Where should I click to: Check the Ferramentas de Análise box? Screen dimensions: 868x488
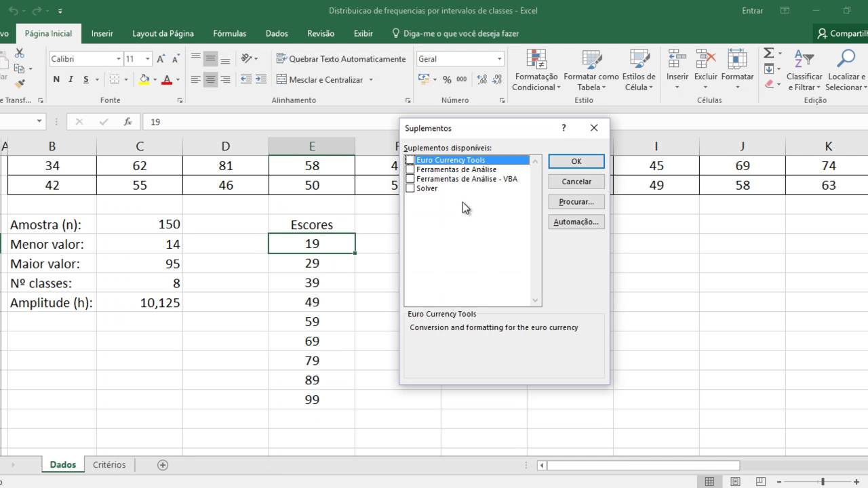coord(410,169)
